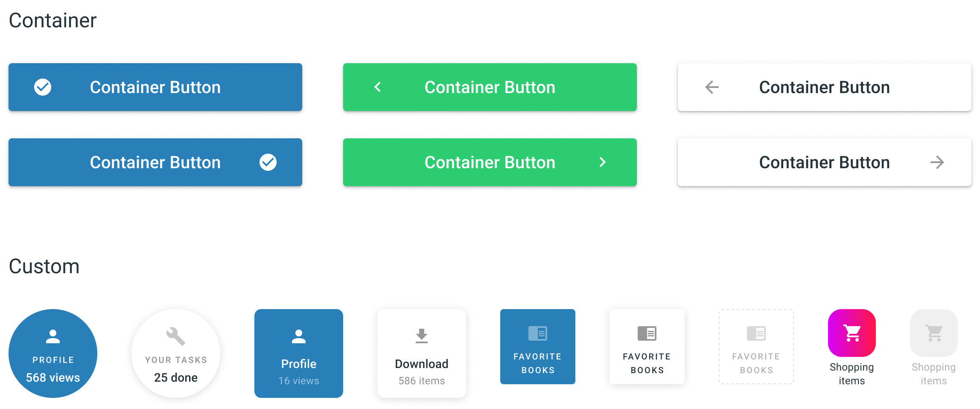The height and width of the screenshot is (409, 980).
Task: Click the book icon in blue Favorite Books
Action: 538,333
